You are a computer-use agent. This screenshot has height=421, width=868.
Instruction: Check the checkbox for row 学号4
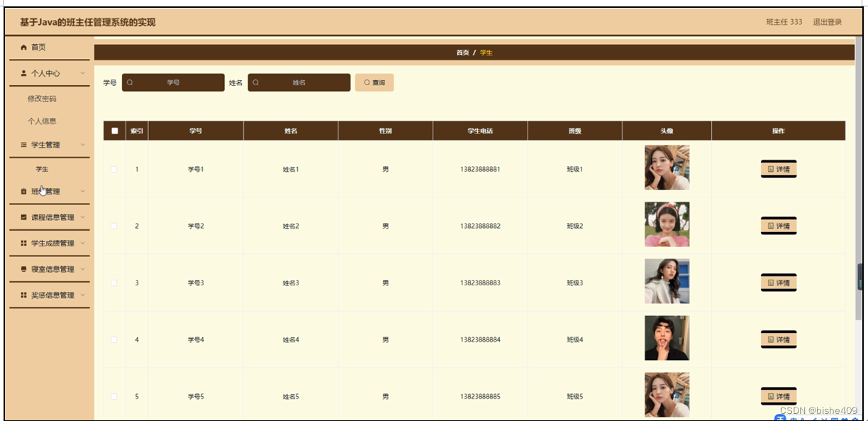114,339
